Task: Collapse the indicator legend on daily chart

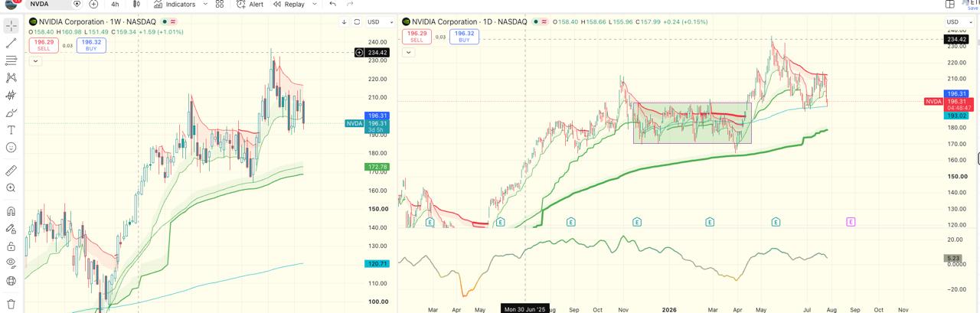Action: [408, 52]
